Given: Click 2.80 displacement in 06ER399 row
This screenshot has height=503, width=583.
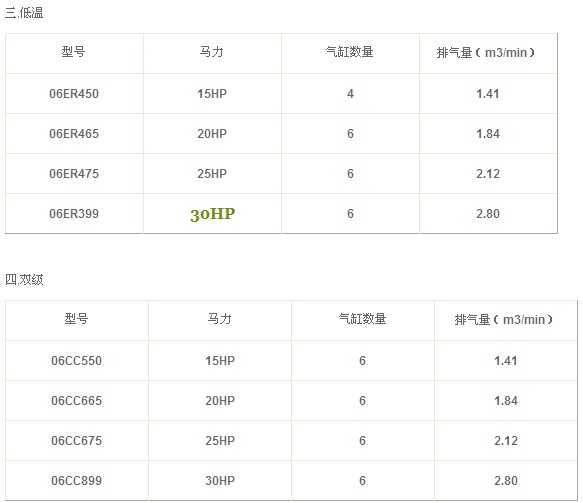Looking at the screenshot, I should click(x=488, y=214).
